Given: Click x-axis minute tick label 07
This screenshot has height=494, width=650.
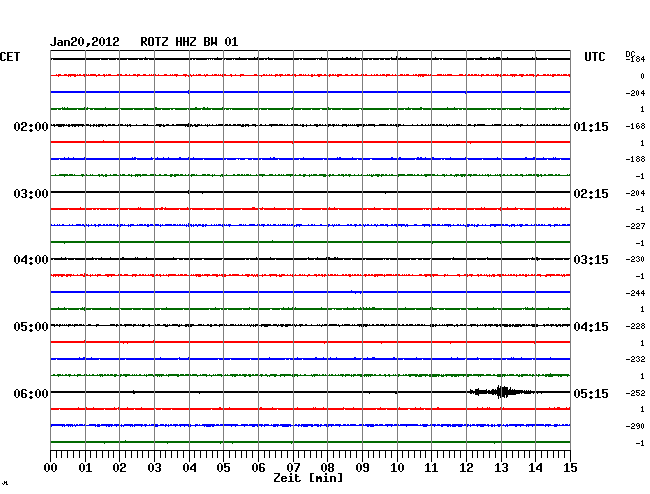Looking at the screenshot, I should [293, 468].
